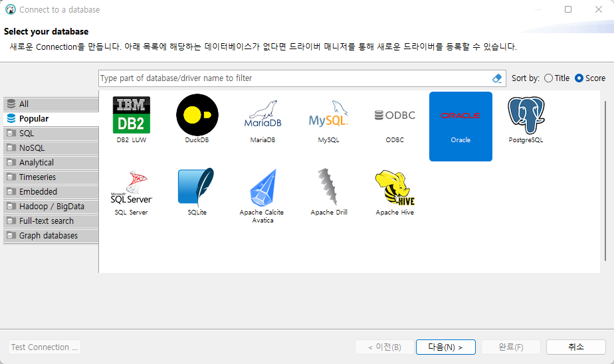The width and height of the screenshot is (614, 364).
Task: Open the Analytical category
Action: coord(51,163)
